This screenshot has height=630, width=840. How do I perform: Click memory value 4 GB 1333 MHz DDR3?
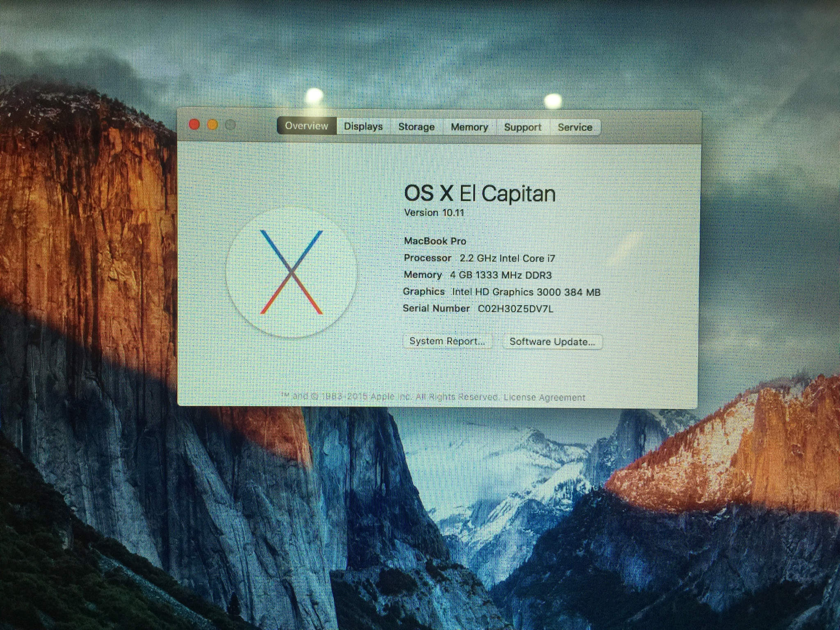(x=501, y=275)
